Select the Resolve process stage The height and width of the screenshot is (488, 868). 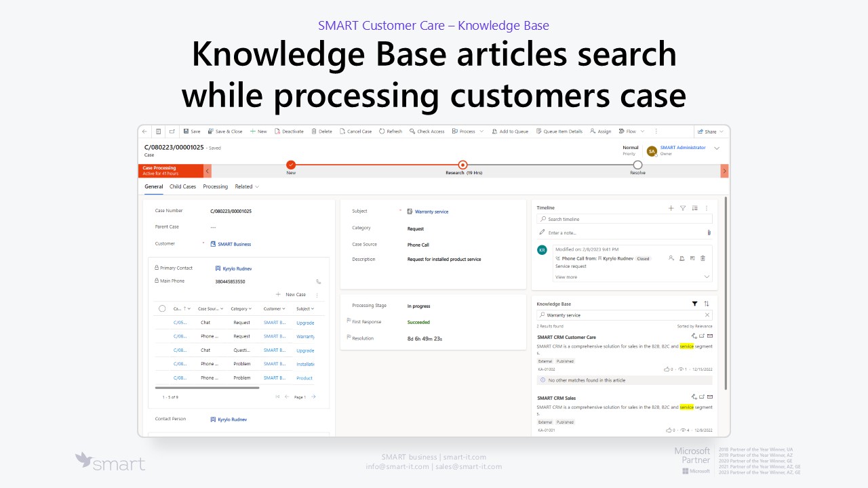coord(637,165)
